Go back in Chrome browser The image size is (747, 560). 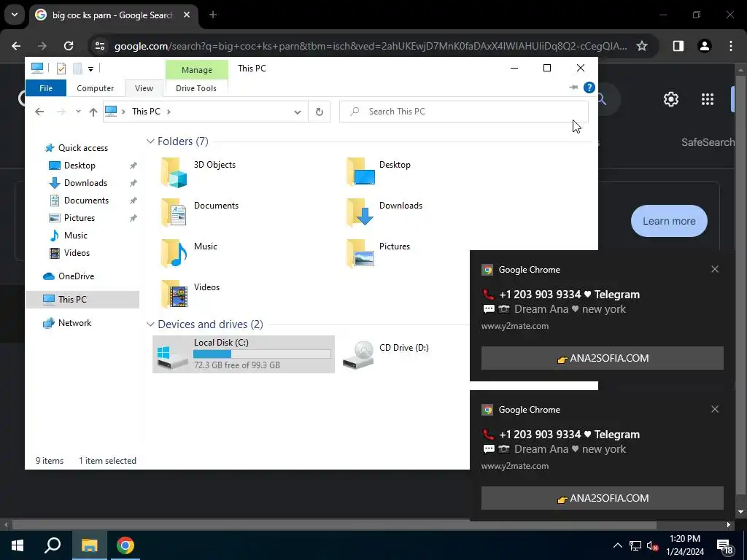click(16, 46)
